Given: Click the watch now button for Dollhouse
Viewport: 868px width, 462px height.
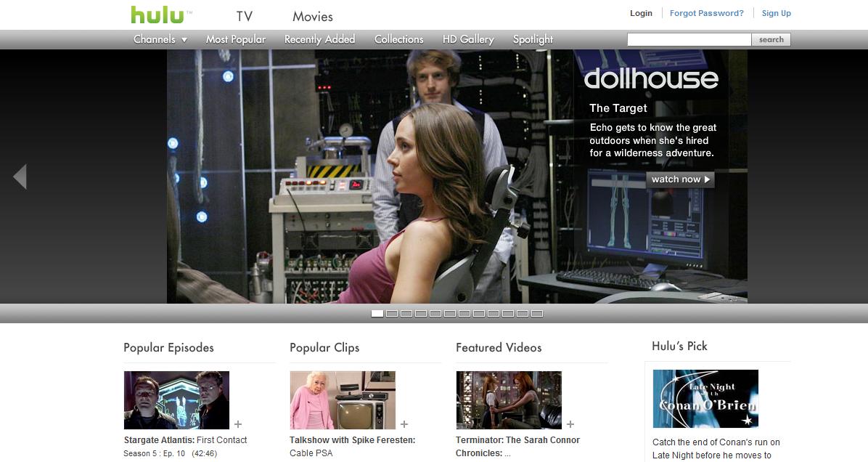Looking at the screenshot, I should [680, 179].
